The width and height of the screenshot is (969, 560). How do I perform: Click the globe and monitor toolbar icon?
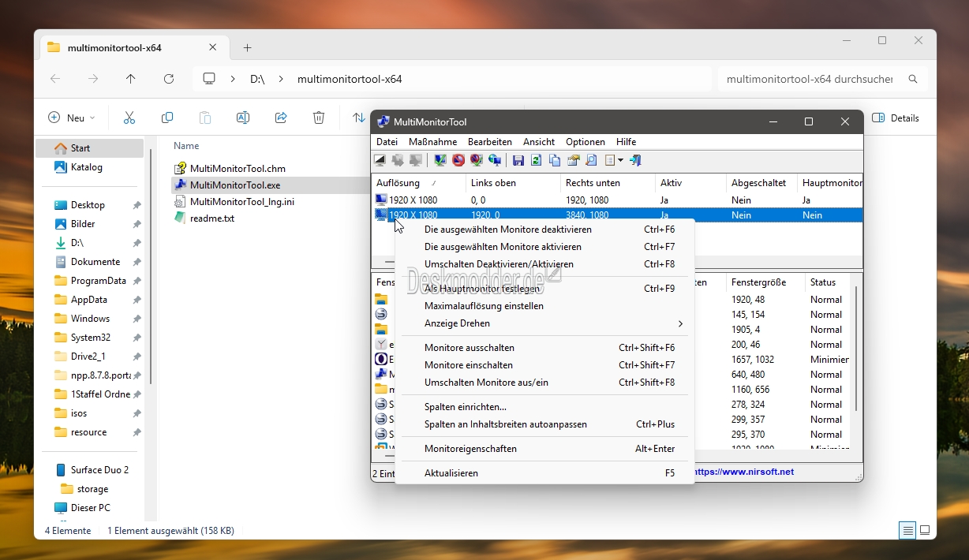pyautogui.click(x=495, y=160)
